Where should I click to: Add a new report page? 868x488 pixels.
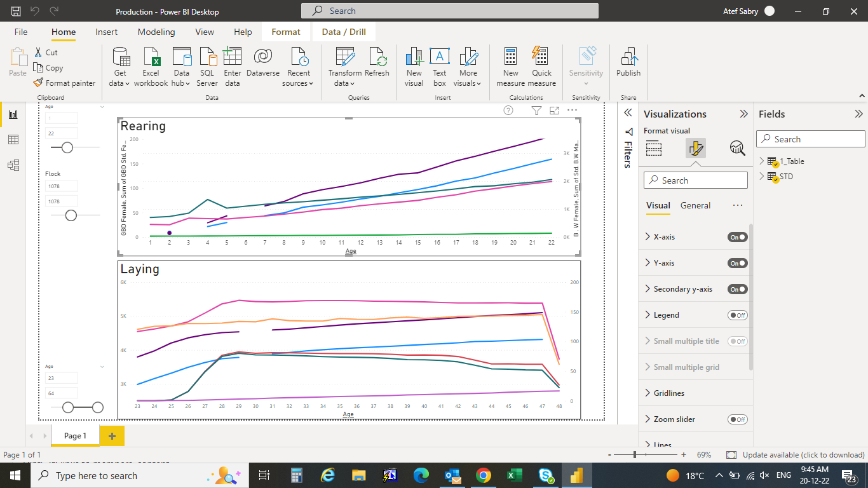(x=112, y=436)
